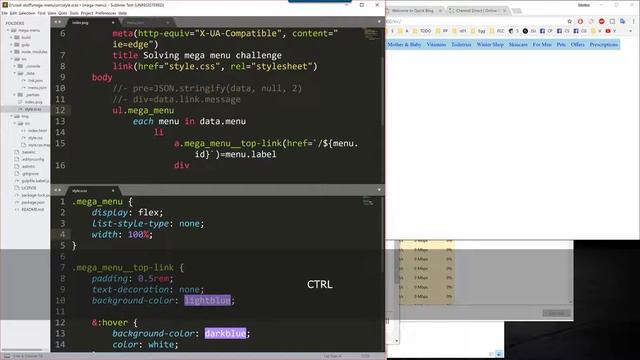Select the Chemist Direct browser tab
640x360 pixels.
[477, 11]
